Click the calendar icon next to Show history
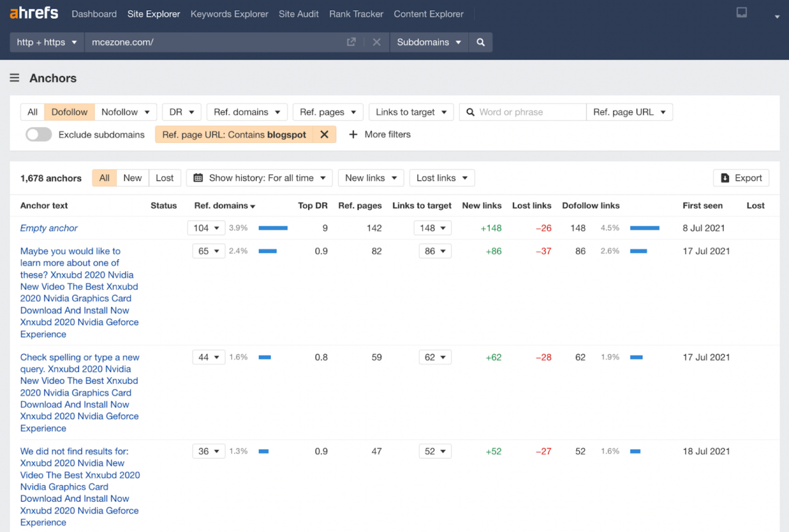789x532 pixels. click(197, 178)
